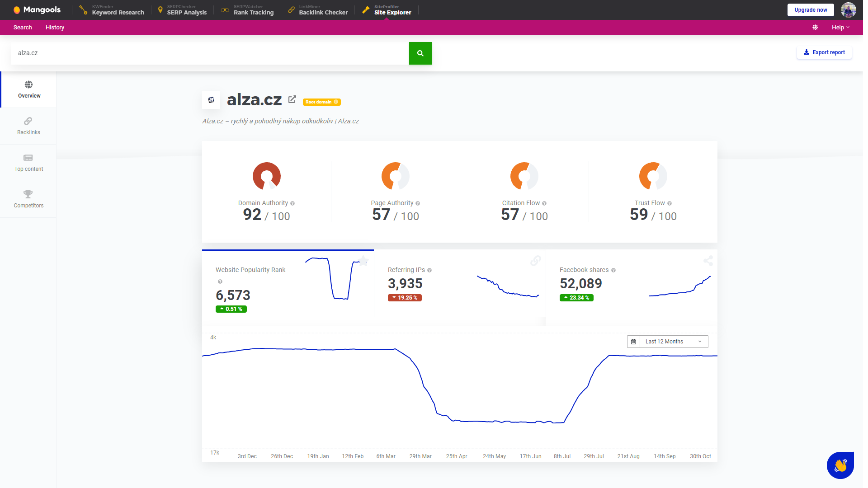The height and width of the screenshot is (488, 868).
Task: Export the report
Action: (824, 52)
